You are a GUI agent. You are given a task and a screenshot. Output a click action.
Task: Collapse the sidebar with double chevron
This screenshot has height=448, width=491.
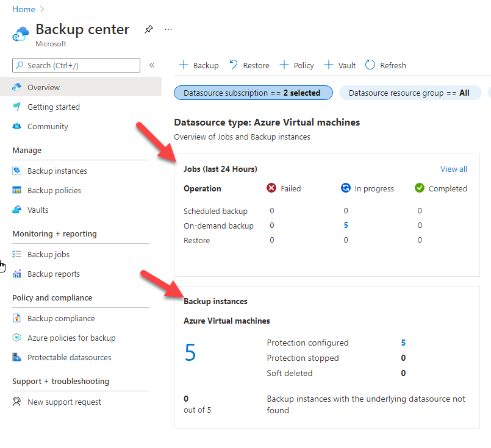[152, 65]
